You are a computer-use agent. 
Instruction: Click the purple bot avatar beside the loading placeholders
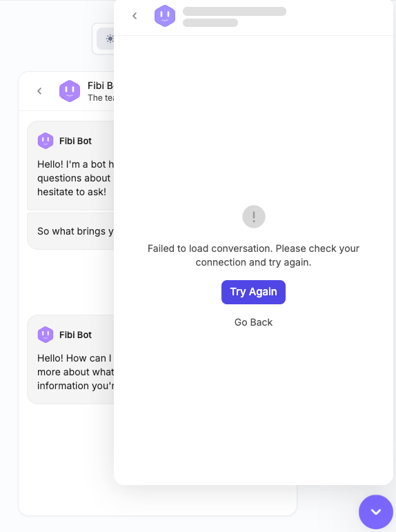pyautogui.click(x=165, y=16)
